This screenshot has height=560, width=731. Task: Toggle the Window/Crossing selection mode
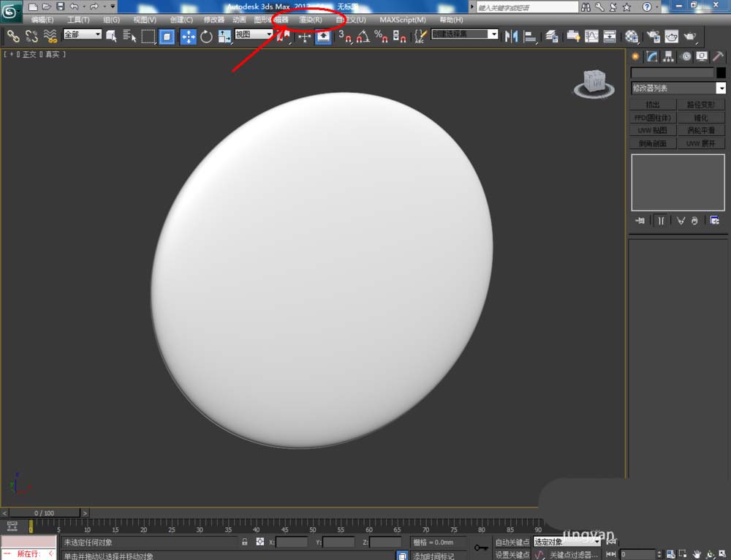pyautogui.click(x=167, y=37)
